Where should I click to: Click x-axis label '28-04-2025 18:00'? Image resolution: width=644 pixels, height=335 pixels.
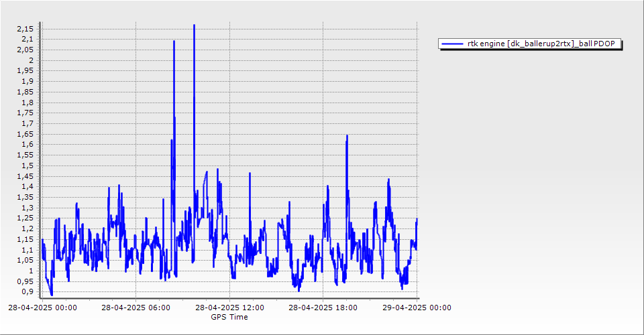point(323,308)
